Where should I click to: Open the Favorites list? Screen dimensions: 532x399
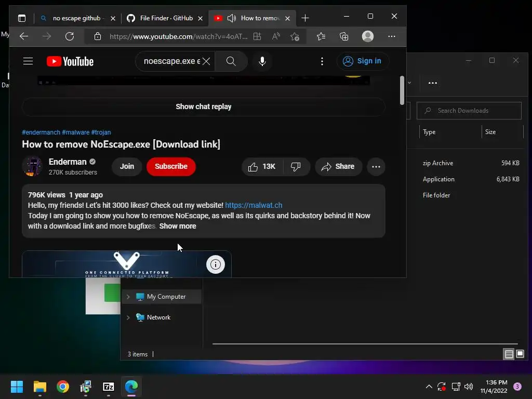click(321, 36)
